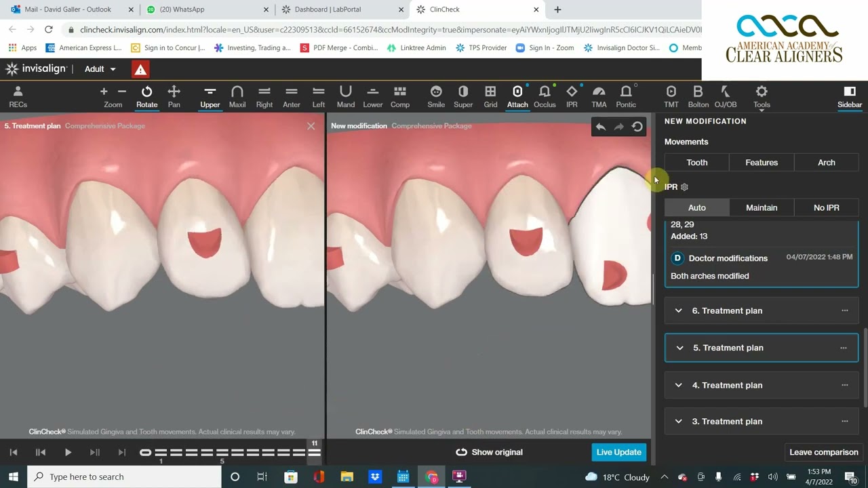The width and height of the screenshot is (868, 488).
Task: Toggle Pontic display
Action: (626, 96)
